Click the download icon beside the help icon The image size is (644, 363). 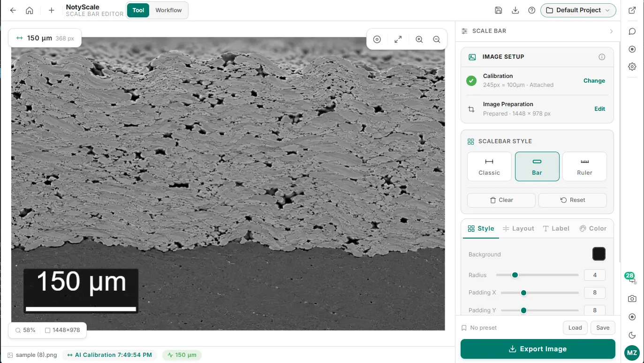click(515, 10)
